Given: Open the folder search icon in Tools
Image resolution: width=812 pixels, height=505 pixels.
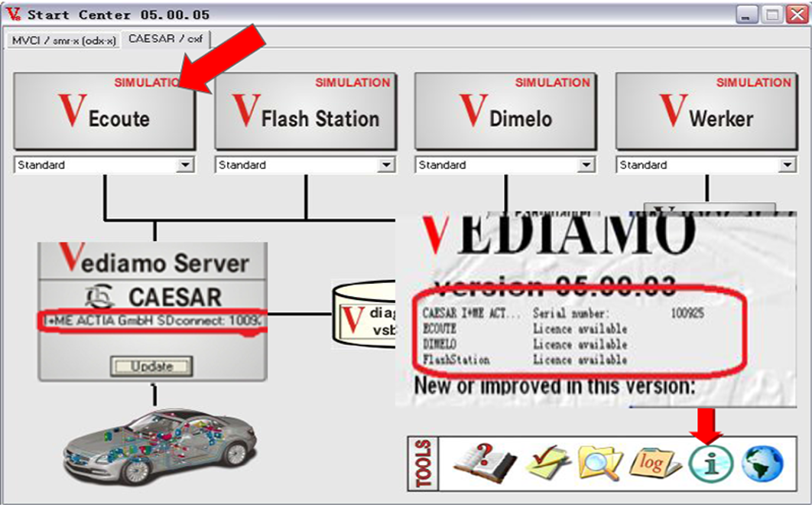Looking at the screenshot, I should (599, 462).
